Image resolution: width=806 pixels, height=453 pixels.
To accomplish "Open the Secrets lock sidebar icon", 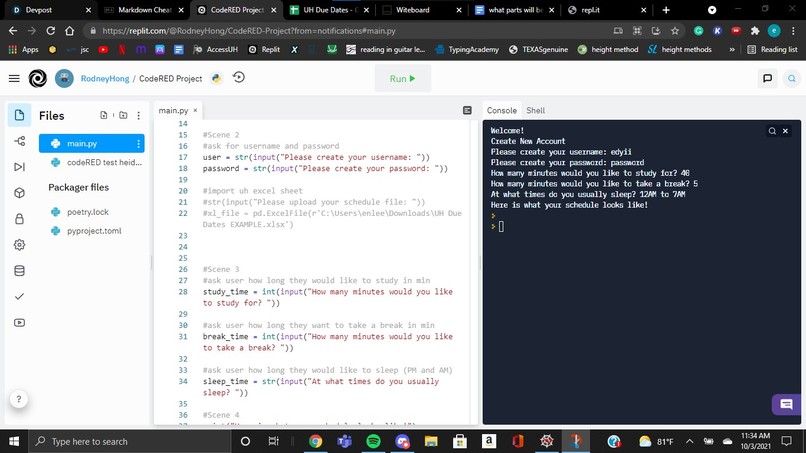I will 20,219.
